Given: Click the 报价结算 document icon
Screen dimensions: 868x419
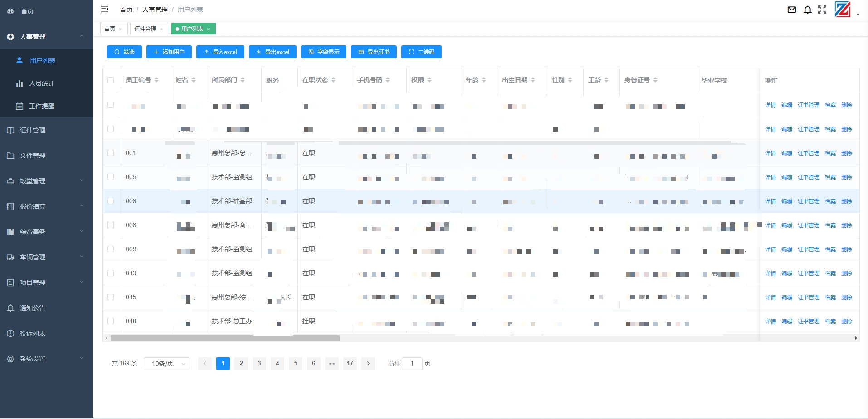Looking at the screenshot, I should click(x=10, y=206).
